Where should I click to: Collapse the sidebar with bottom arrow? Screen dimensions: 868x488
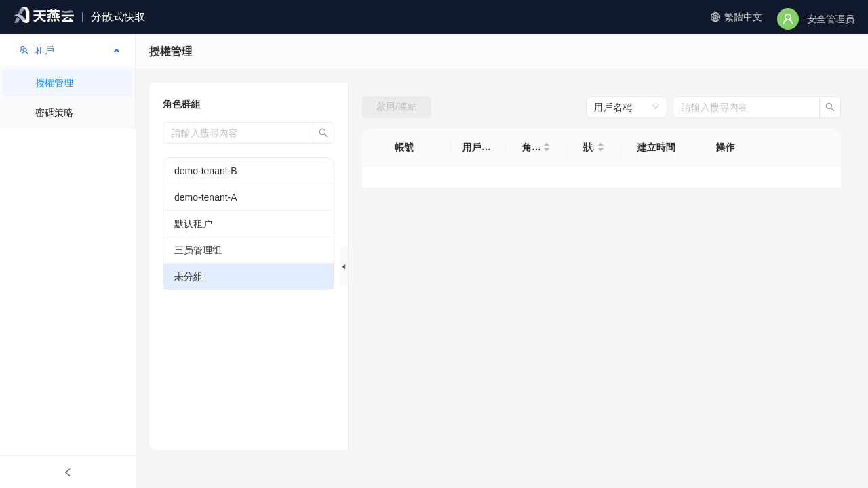(68, 472)
